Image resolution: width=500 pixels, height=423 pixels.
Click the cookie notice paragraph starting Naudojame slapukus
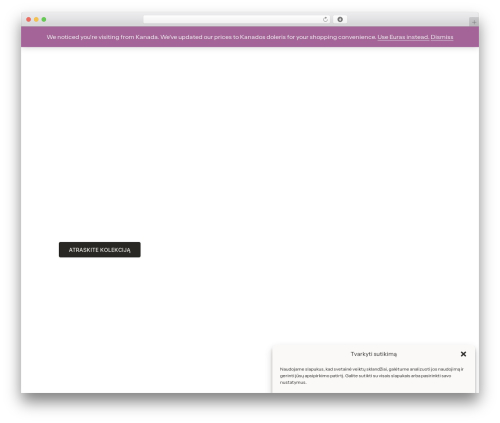[x=372, y=376]
